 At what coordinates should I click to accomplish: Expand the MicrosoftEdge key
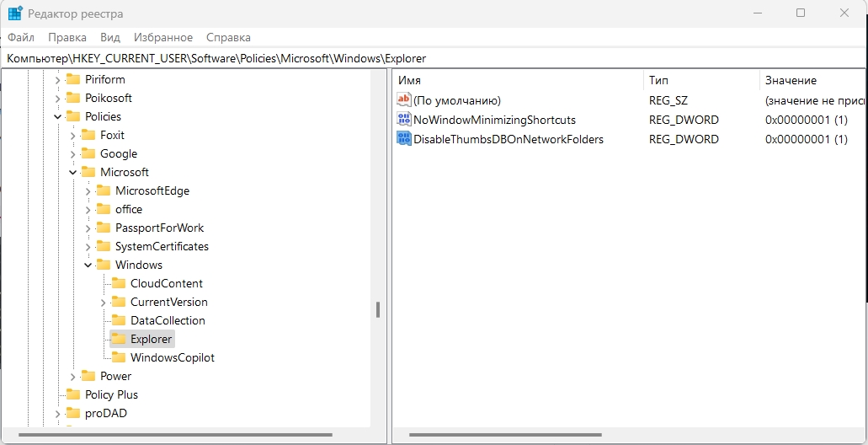(88, 190)
